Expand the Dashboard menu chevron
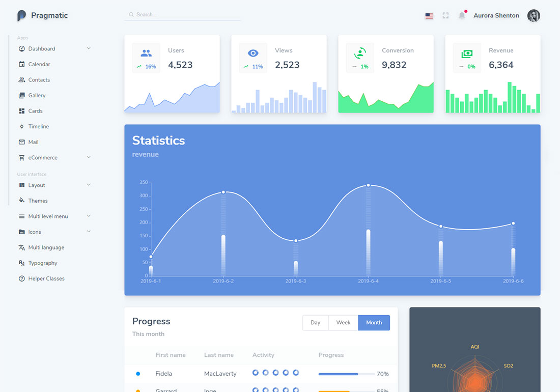This screenshot has width=560, height=392. point(89,48)
